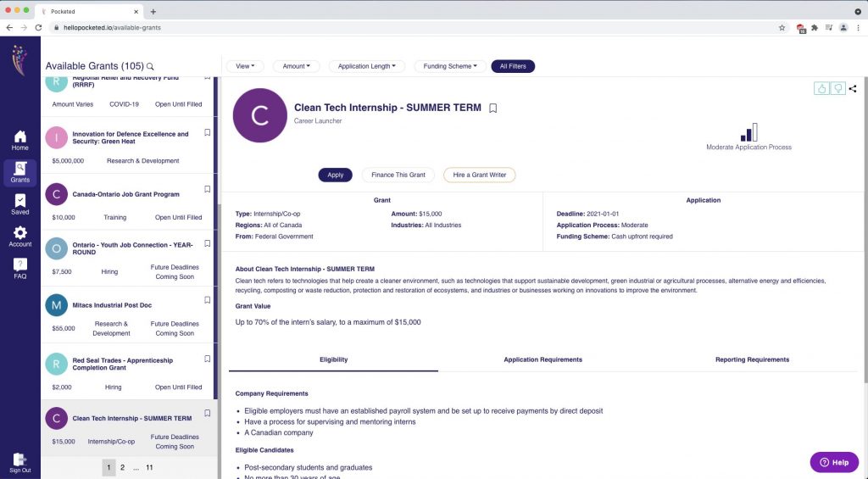Click the purple C grant avatar
This screenshot has width=868, height=479.
260,115
